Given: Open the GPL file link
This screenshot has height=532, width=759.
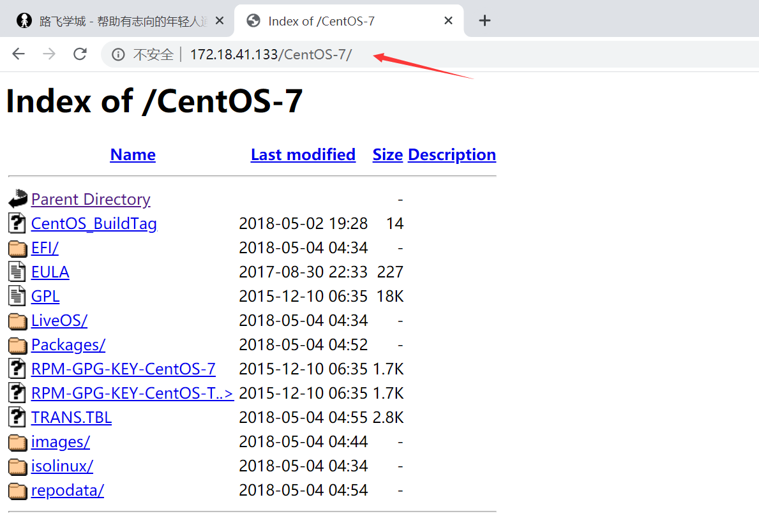Looking at the screenshot, I should [x=45, y=296].
